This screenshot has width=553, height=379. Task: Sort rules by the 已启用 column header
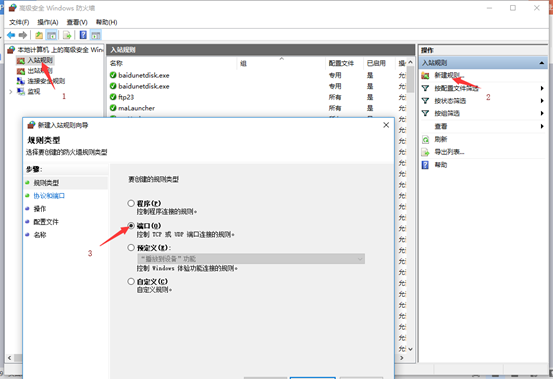click(379, 63)
